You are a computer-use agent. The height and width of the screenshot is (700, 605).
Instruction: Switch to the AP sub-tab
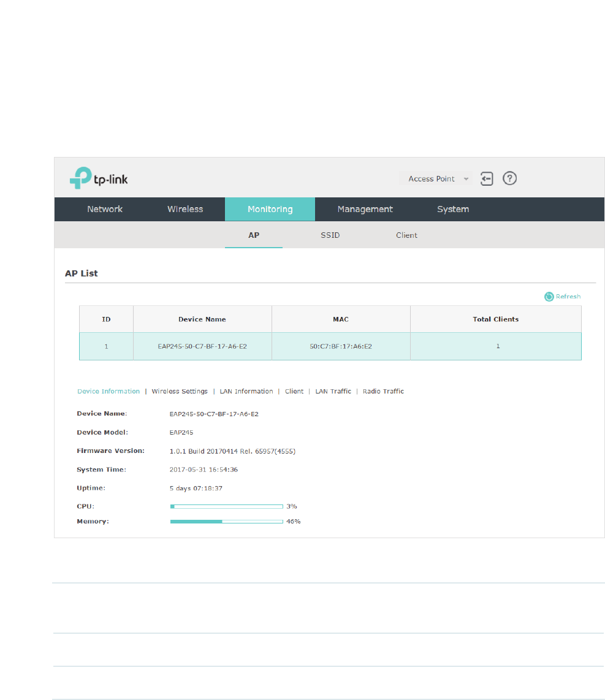tap(254, 235)
